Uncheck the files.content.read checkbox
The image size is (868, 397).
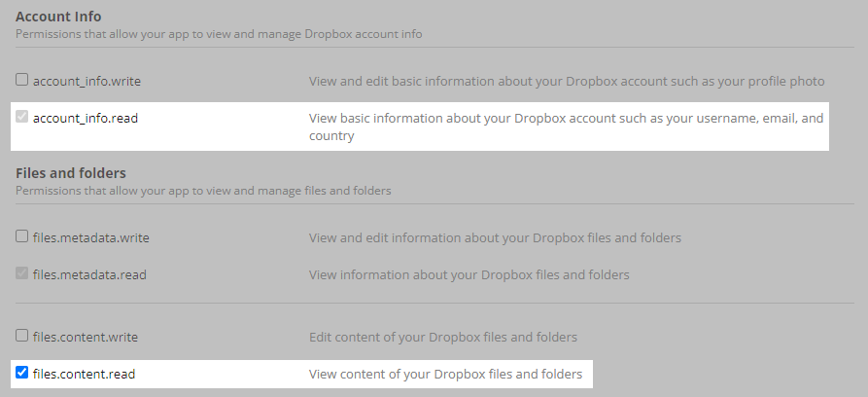tap(22, 373)
